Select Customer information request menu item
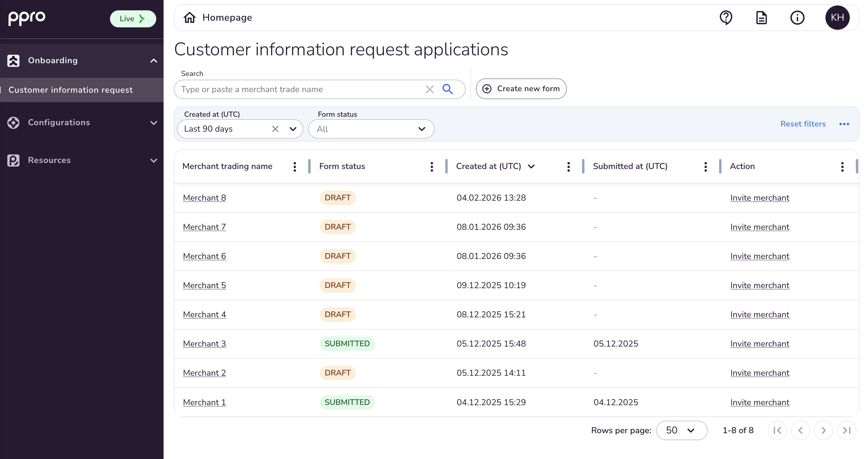 [71, 90]
